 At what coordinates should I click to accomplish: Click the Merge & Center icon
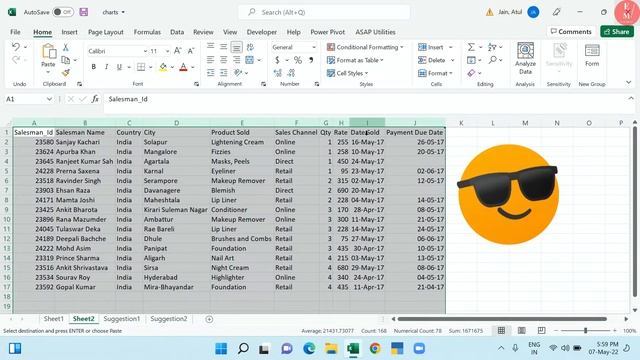(250, 60)
